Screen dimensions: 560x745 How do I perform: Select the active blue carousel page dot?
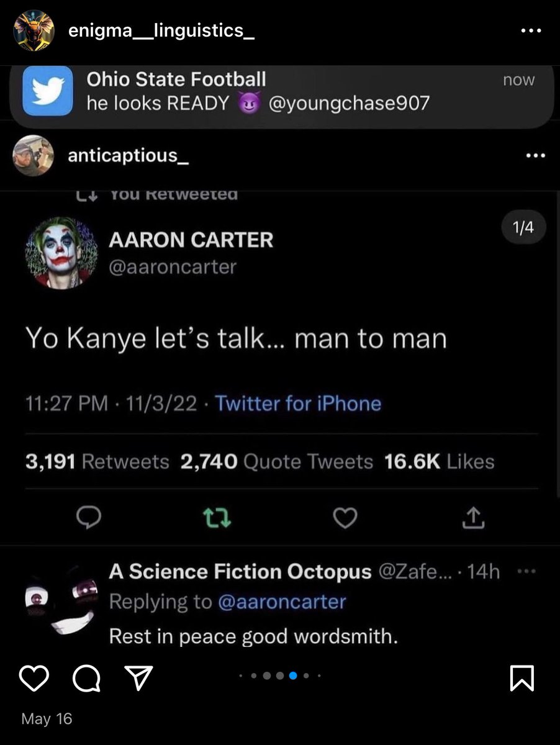click(x=293, y=675)
